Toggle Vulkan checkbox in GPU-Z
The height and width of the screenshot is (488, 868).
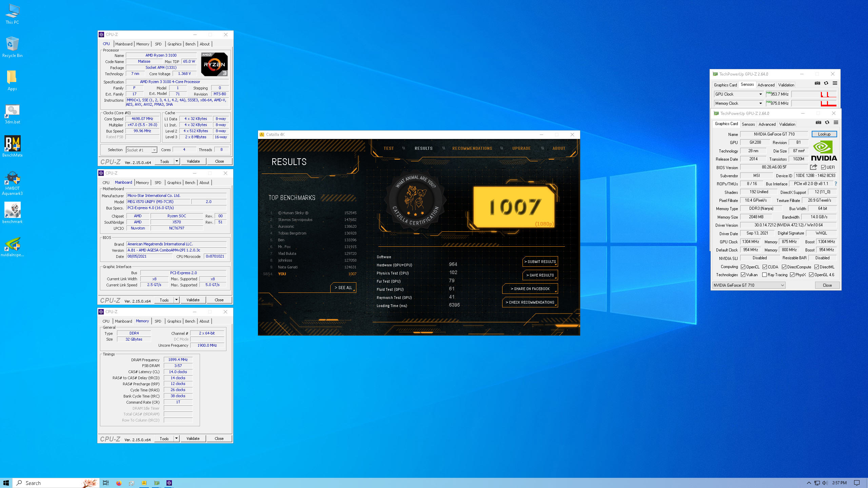point(743,275)
